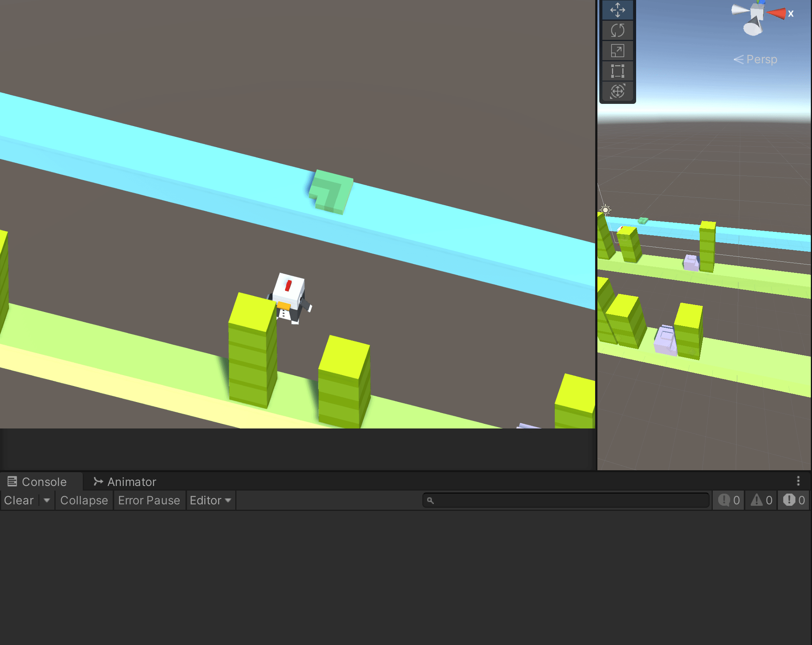Enable the Collapse button
The image size is (812, 645).
(84, 500)
